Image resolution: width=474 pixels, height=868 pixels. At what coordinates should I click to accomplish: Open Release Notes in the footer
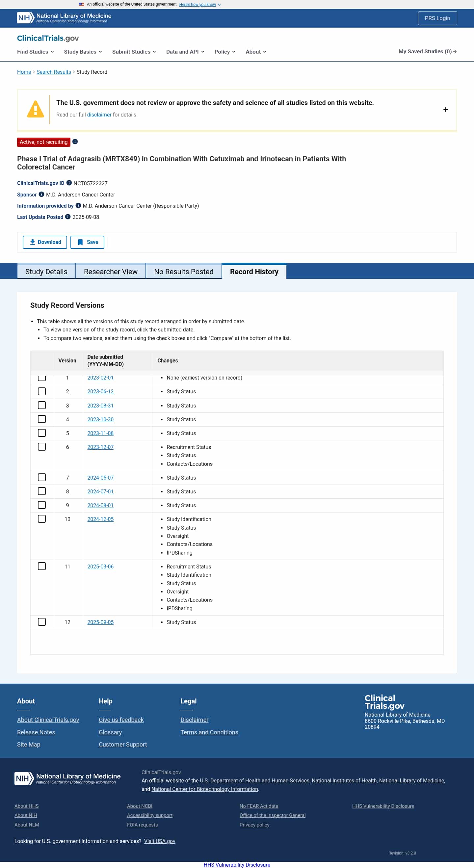click(x=36, y=732)
